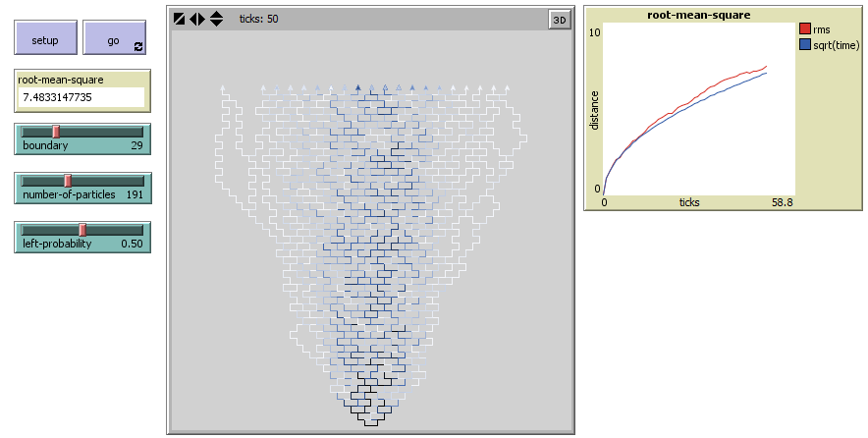Click the diagonal resize view icon

coord(179,19)
